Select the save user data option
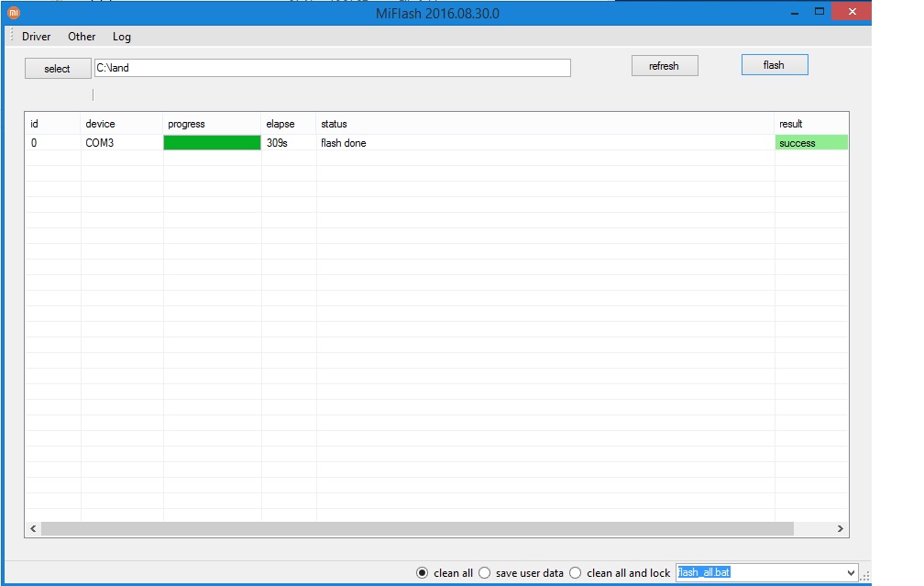The height and width of the screenshot is (586, 924). (x=484, y=572)
